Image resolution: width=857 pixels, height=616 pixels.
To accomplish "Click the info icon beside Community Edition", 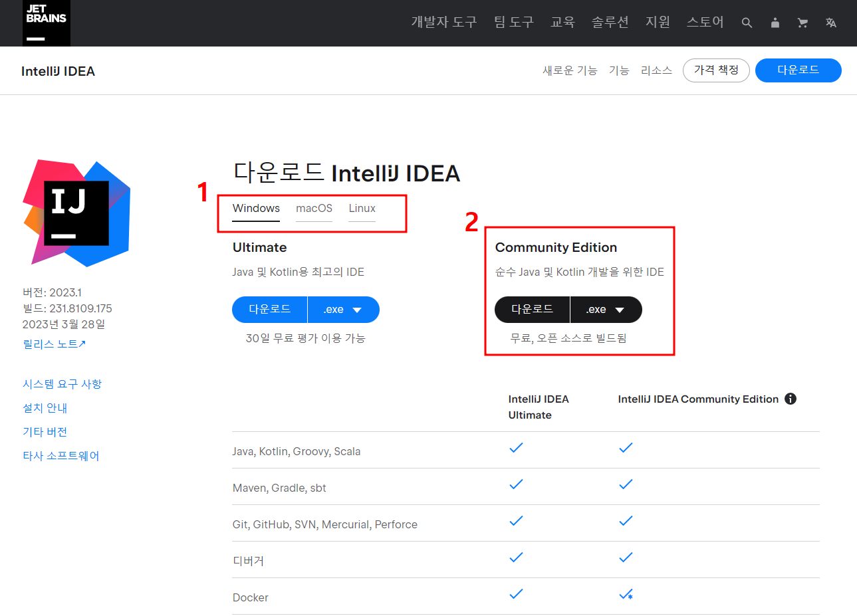I will pos(790,399).
